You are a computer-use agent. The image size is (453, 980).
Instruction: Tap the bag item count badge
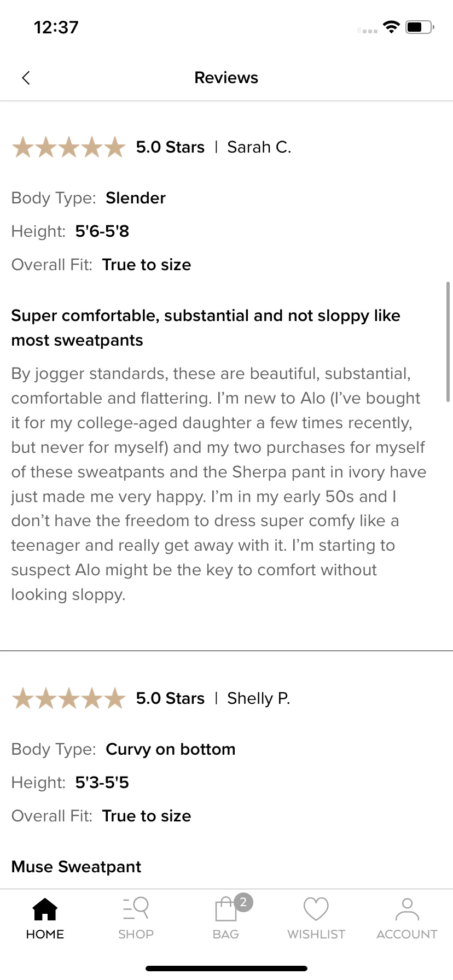[243, 902]
